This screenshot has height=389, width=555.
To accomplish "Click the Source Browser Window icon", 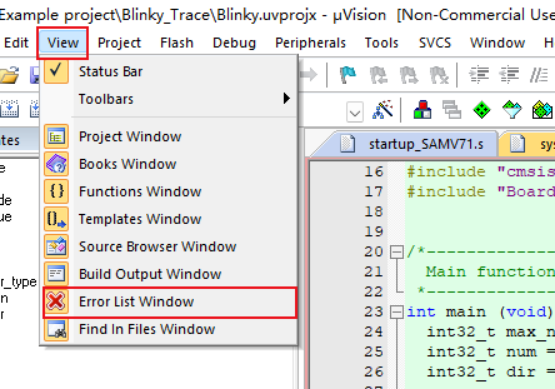I will tap(56, 246).
